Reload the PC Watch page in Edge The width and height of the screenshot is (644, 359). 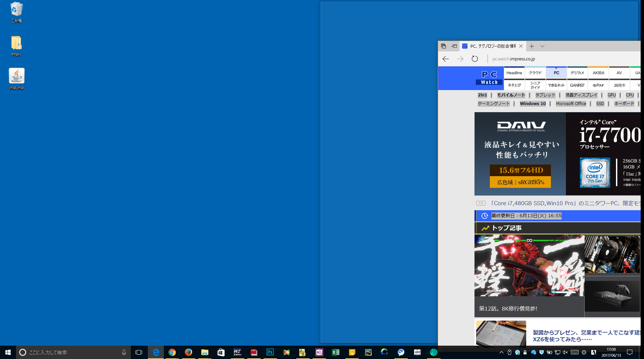[x=475, y=59]
